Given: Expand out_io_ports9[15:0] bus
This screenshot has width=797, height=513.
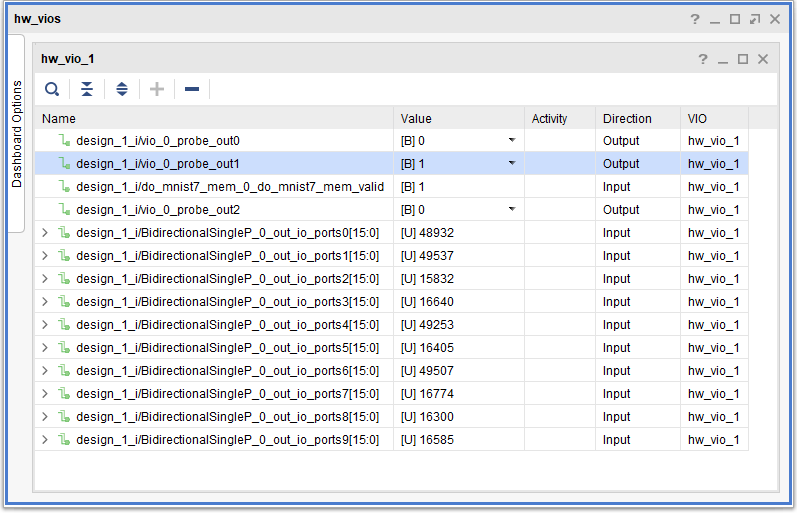Looking at the screenshot, I should point(45,440).
